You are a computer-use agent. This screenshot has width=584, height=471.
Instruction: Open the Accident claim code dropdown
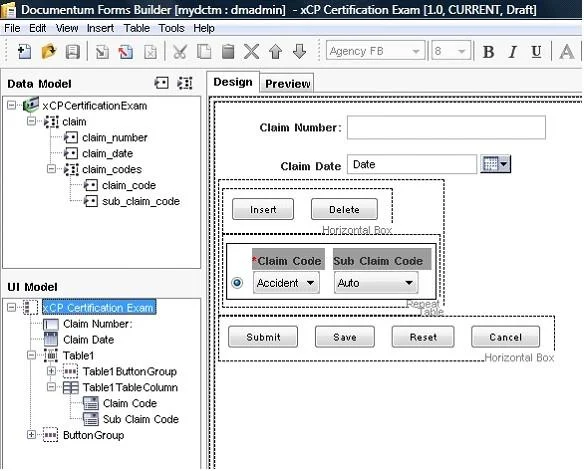286,283
